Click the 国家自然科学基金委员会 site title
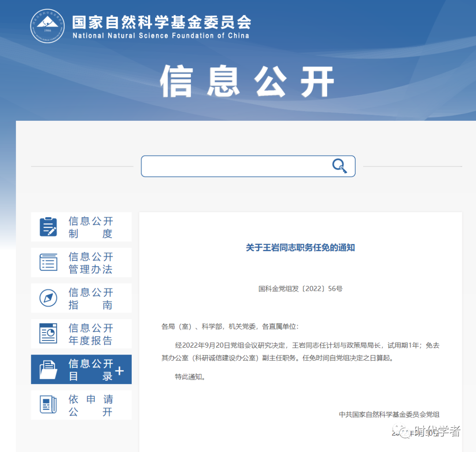 click(x=162, y=22)
